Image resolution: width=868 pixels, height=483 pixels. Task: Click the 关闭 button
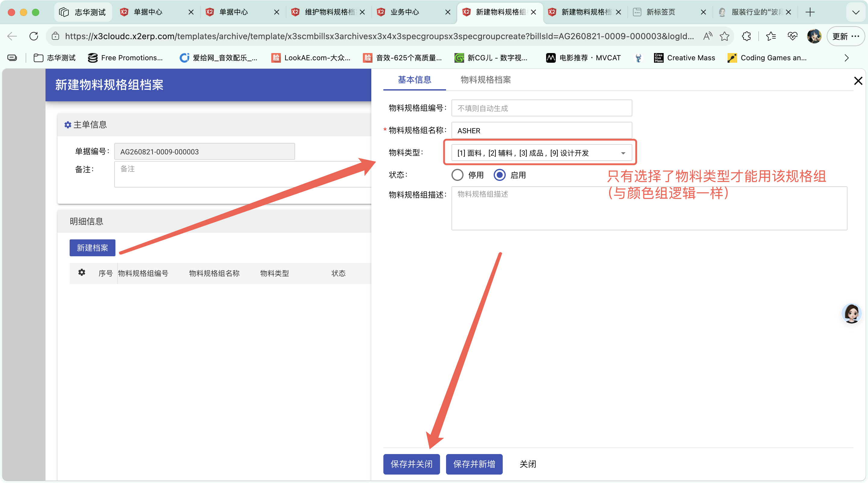pos(528,464)
